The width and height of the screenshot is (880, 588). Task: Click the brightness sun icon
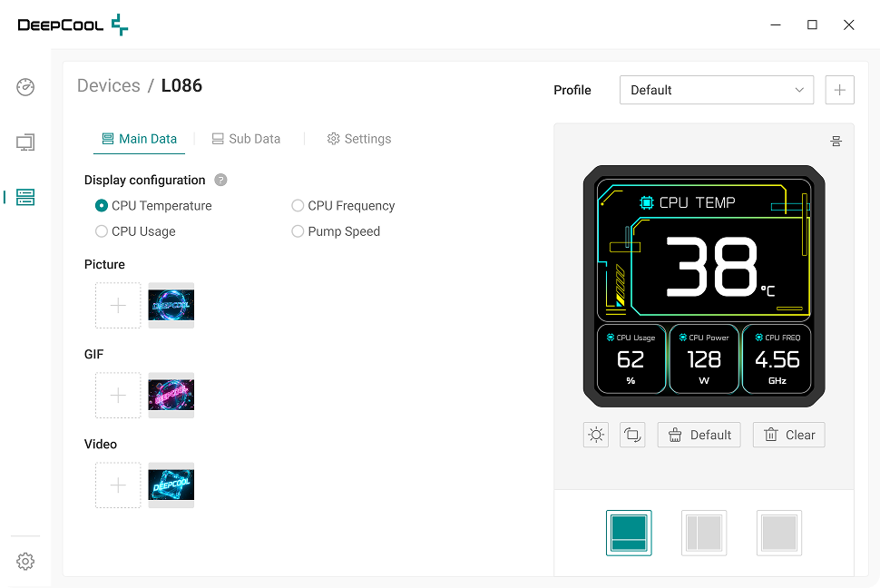[x=596, y=435]
